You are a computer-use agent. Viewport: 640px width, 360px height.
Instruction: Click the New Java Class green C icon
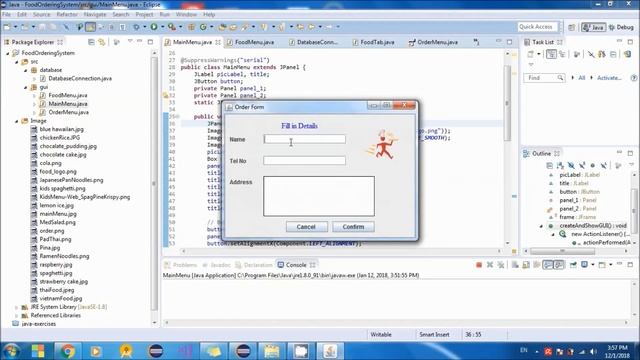click(x=203, y=27)
